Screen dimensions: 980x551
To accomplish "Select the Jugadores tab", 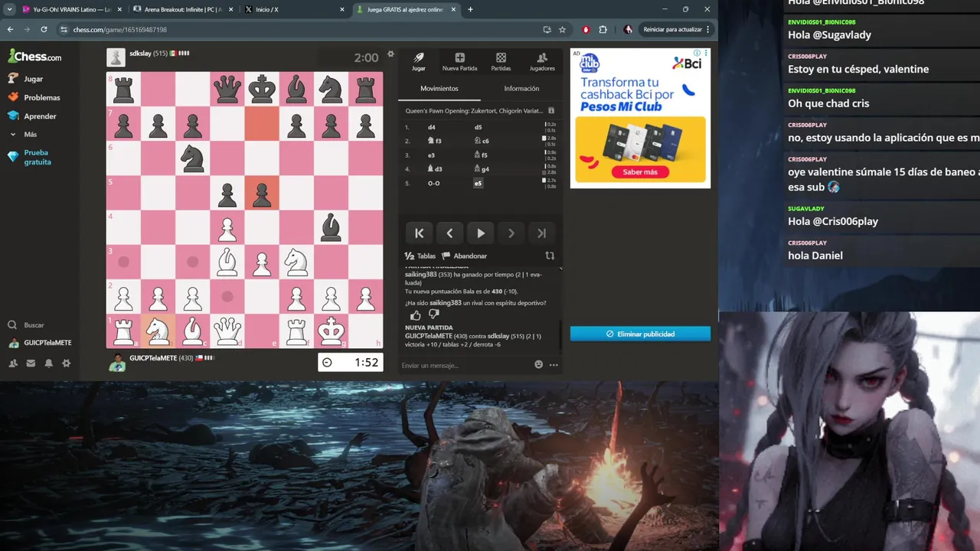I will [x=542, y=62].
